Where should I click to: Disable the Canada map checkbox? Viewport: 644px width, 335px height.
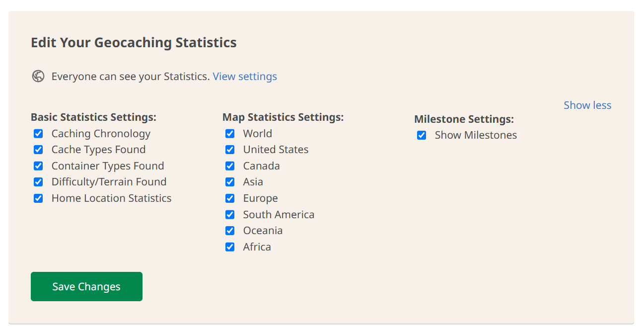point(230,166)
